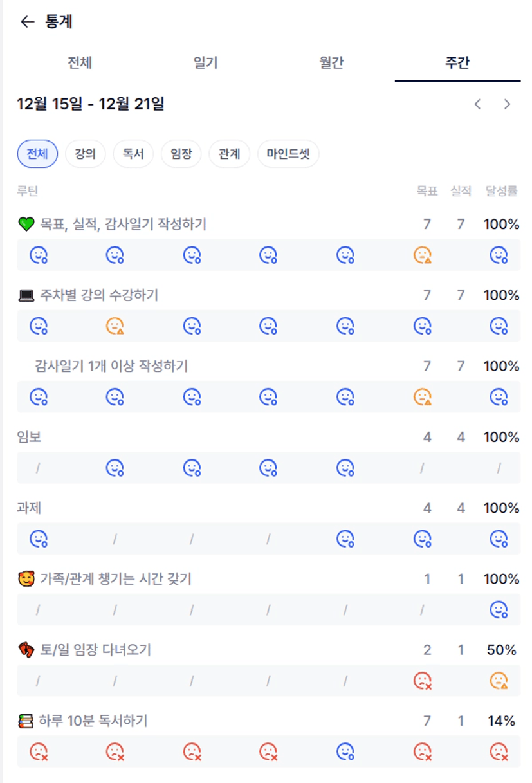The width and height of the screenshot is (532, 783).
Task: Go to the previous week with left chevron
Action: tap(477, 104)
